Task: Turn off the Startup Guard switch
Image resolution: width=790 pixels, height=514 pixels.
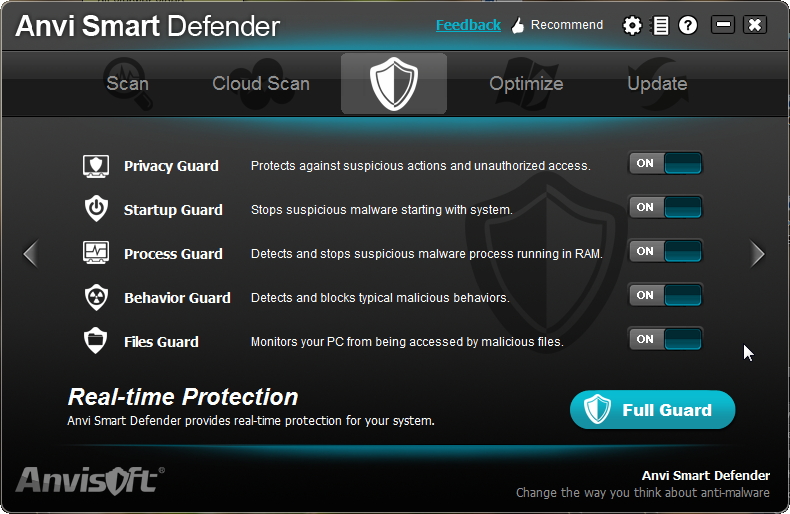Action: point(665,207)
